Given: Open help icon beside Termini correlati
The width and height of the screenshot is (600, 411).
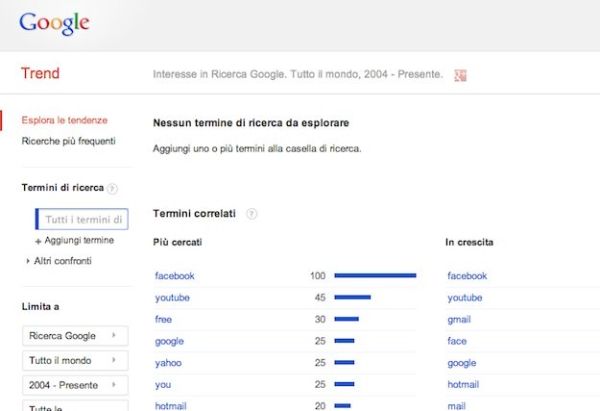Looking at the screenshot, I should point(251,214).
